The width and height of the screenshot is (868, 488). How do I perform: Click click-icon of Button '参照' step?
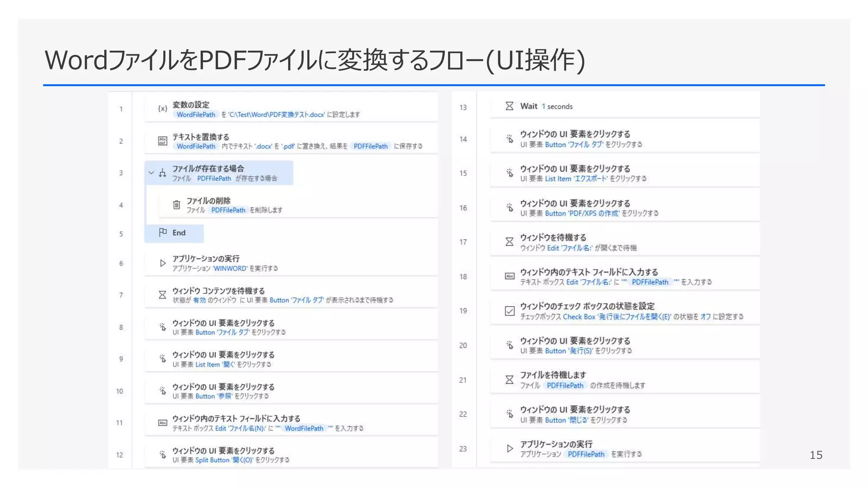click(162, 391)
